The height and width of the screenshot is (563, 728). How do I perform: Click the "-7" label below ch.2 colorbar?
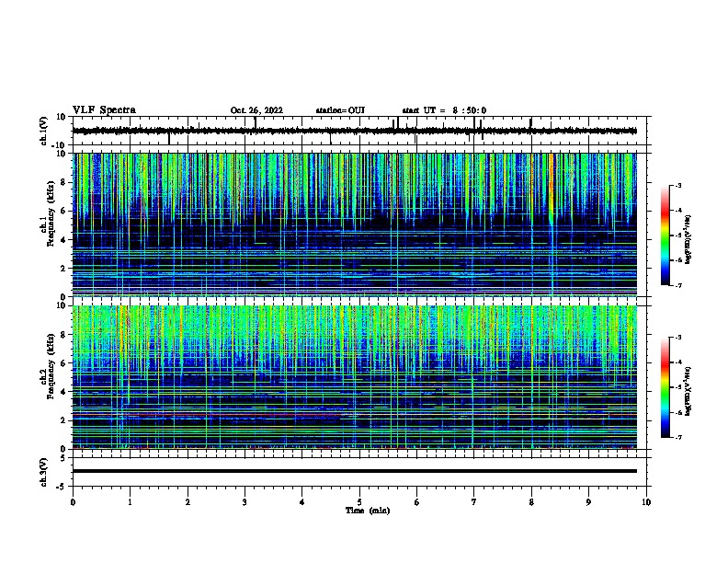point(677,437)
